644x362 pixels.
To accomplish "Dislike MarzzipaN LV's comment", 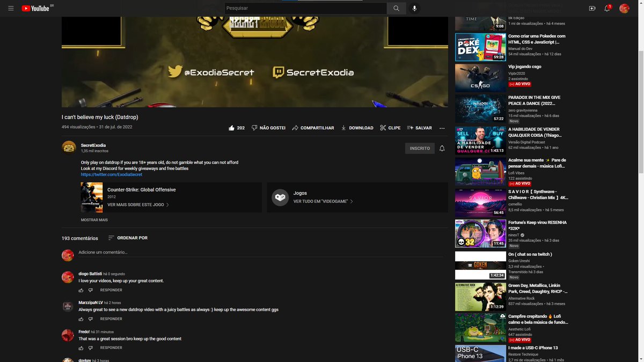I will [x=91, y=319].
